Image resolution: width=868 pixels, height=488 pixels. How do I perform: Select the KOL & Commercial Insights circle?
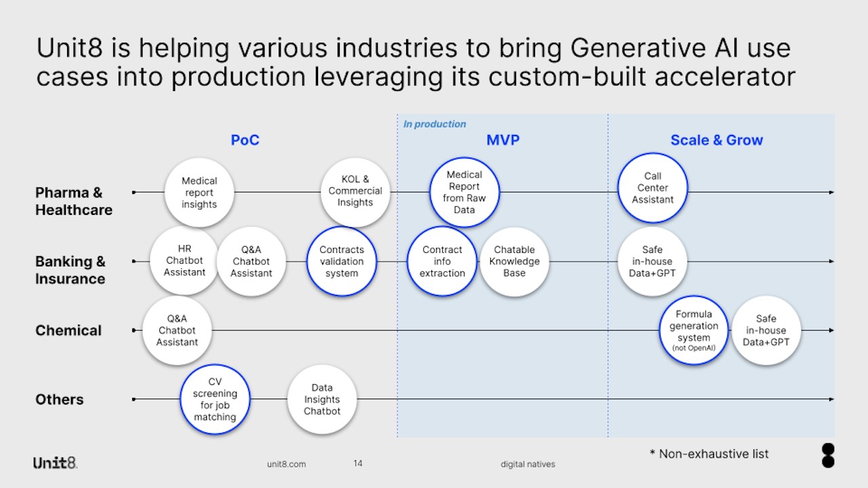tap(355, 192)
